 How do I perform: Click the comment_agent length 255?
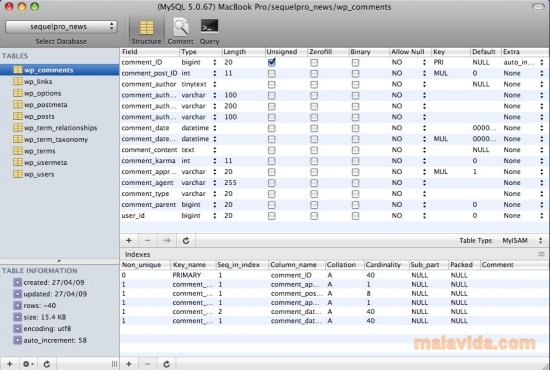click(230, 183)
